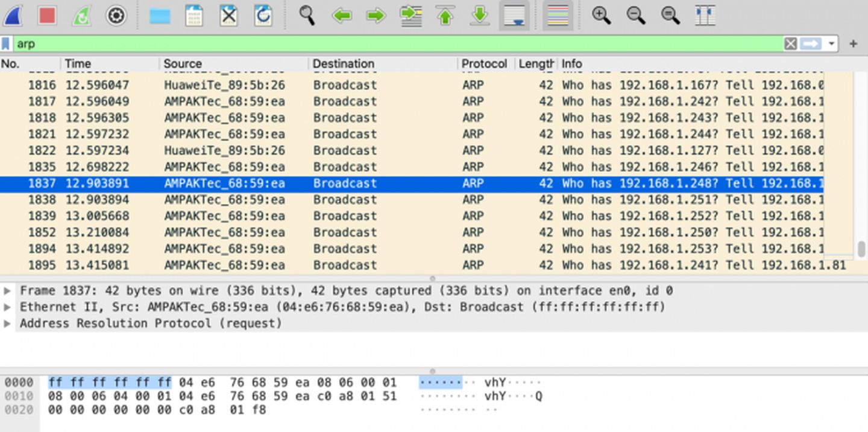Expand the Ethernet II details
Viewport: 868px width, 432px height.
(x=7, y=307)
